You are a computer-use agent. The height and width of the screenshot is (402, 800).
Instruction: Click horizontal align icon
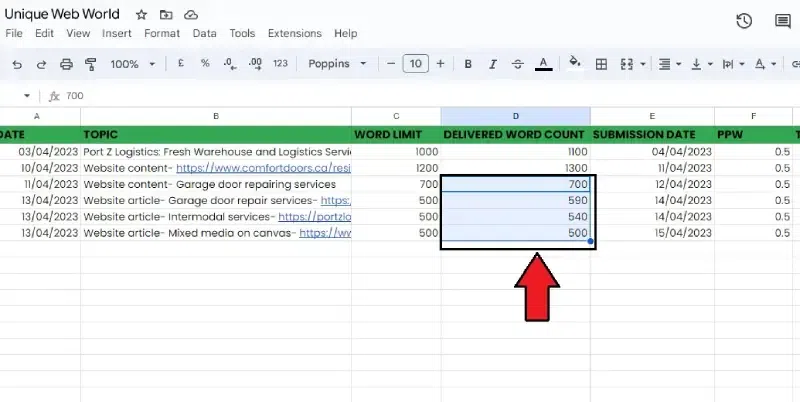point(664,64)
